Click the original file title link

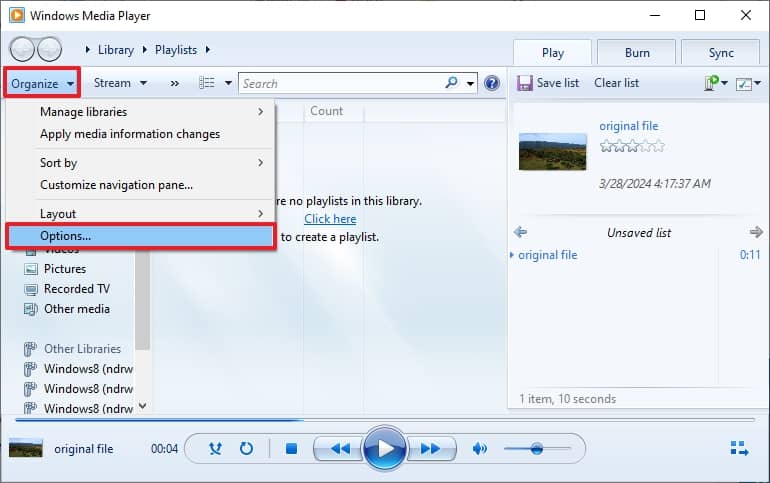pyautogui.click(x=629, y=126)
